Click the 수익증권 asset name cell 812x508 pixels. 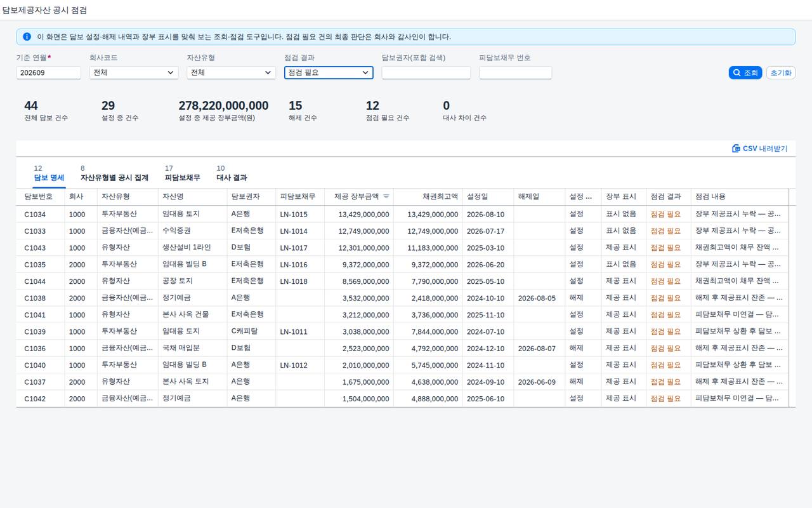point(176,231)
